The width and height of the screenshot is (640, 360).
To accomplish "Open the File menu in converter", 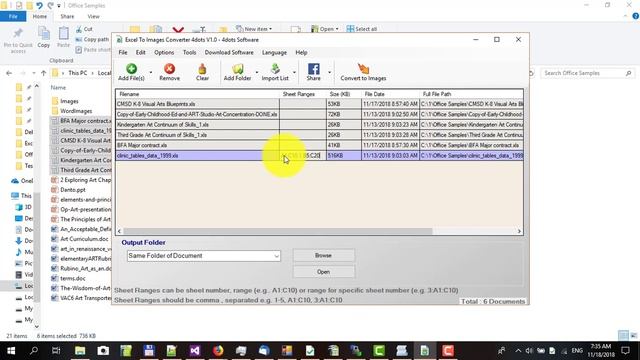I will click(x=123, y=53).
